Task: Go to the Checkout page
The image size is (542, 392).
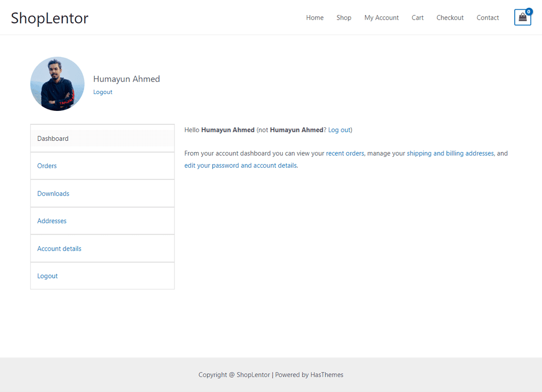Action: click(450, 18)
